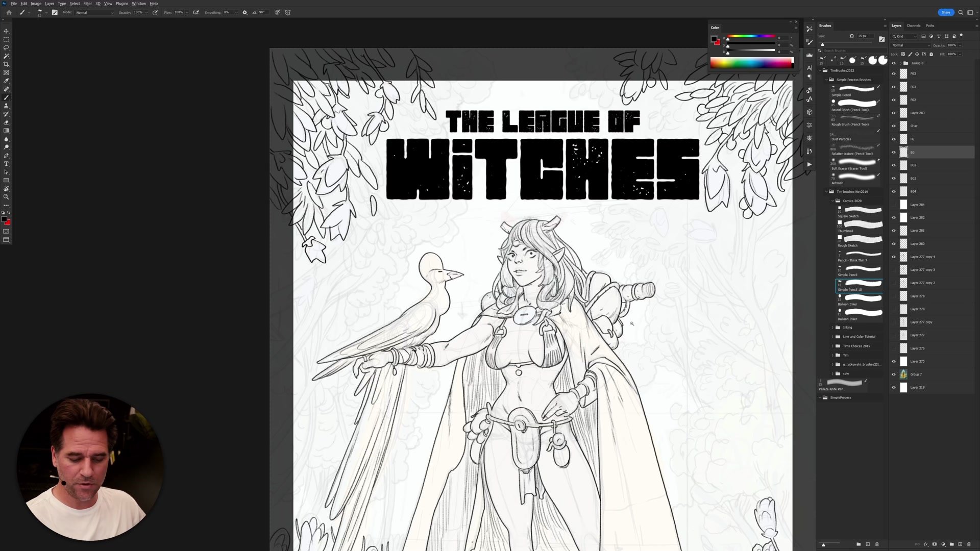Click the Share button

[x=945, y=12]
